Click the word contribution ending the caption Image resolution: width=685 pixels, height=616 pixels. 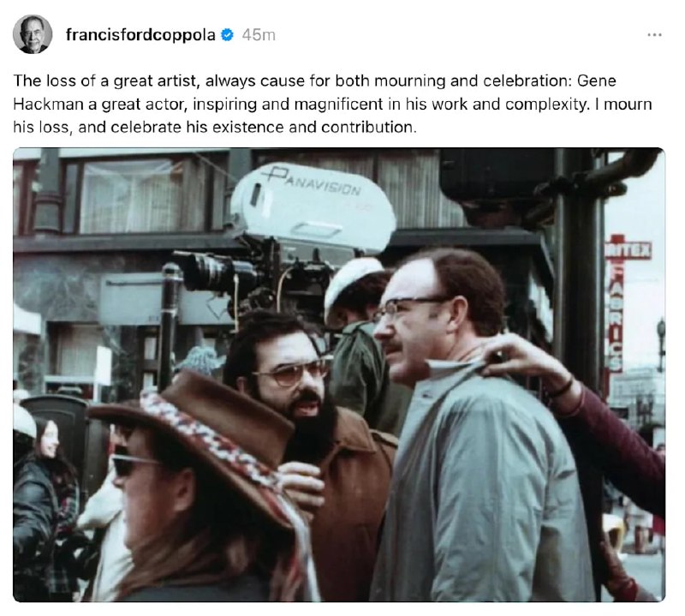pos(367,127)
